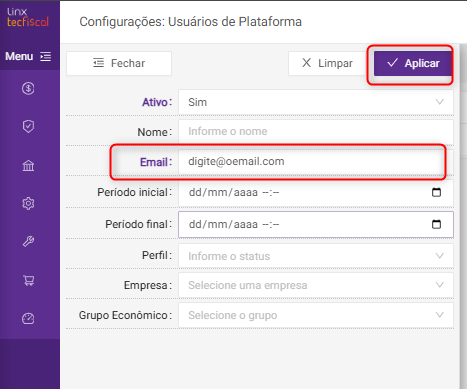467x389 pixels.
Task: Click the linx tecfiscal logo
Action: (x=28, y=17)
